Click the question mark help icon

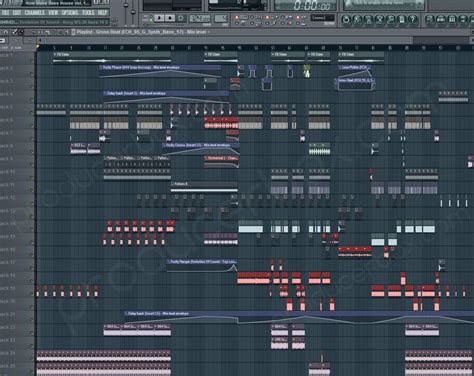413,19
